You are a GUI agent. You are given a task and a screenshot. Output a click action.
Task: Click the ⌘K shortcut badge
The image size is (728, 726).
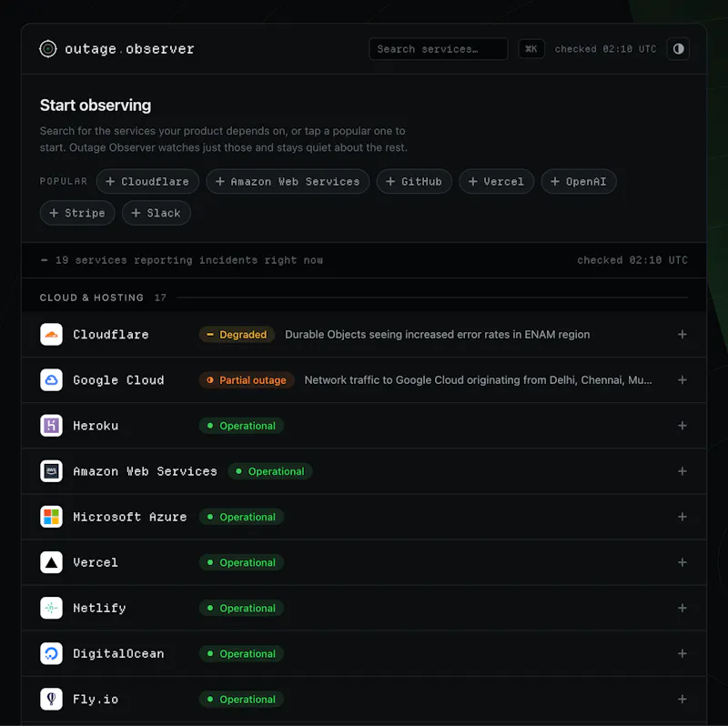[x=531, y=49]
